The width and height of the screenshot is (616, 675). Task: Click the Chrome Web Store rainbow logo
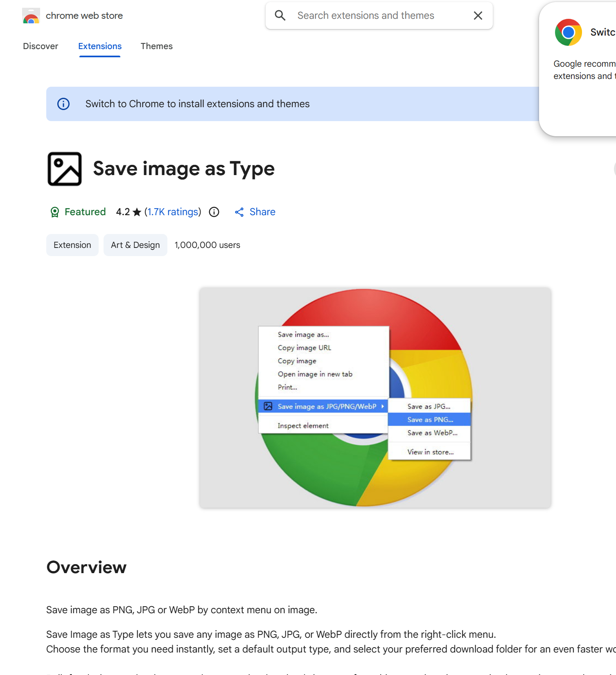click(31, 16)
